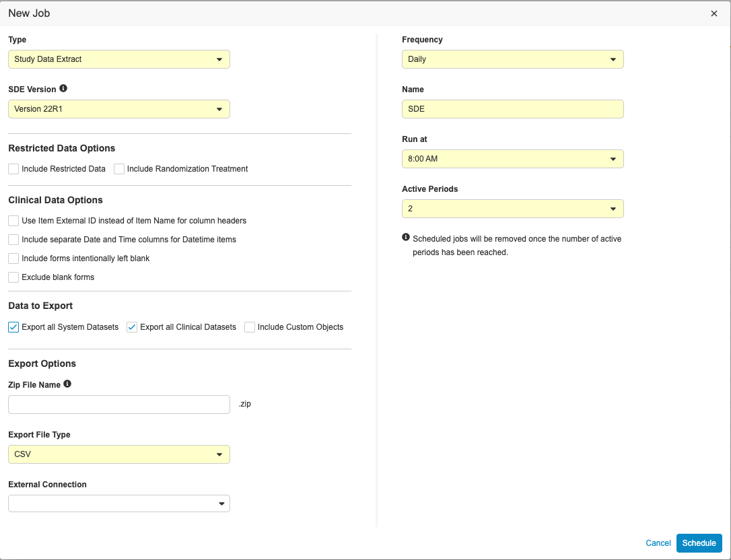
Task: Uncheck Export all System Datasets
Action: (13, 327)
